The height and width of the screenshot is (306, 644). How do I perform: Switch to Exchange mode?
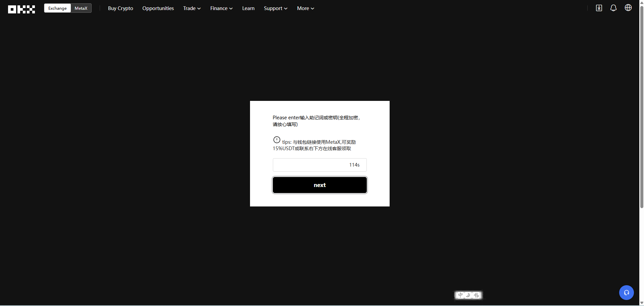(x=57, y=8)
